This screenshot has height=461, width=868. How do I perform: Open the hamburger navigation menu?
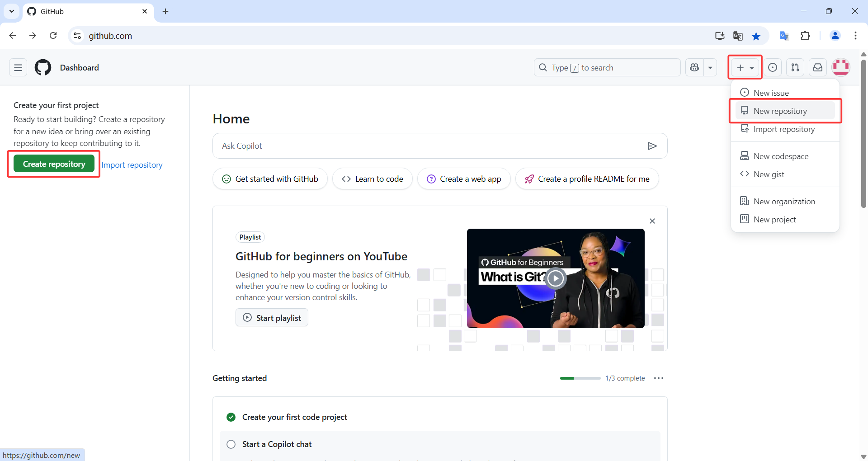pos(18,67)
